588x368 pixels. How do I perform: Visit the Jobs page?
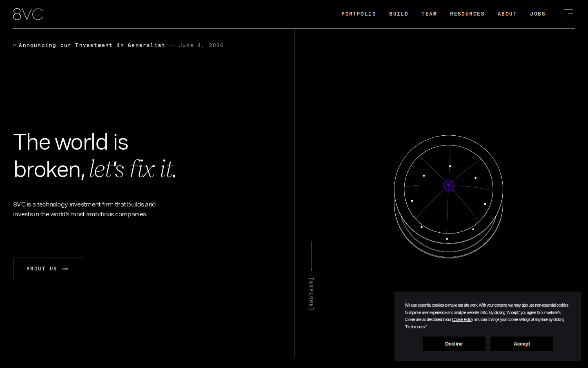(538, 14)
